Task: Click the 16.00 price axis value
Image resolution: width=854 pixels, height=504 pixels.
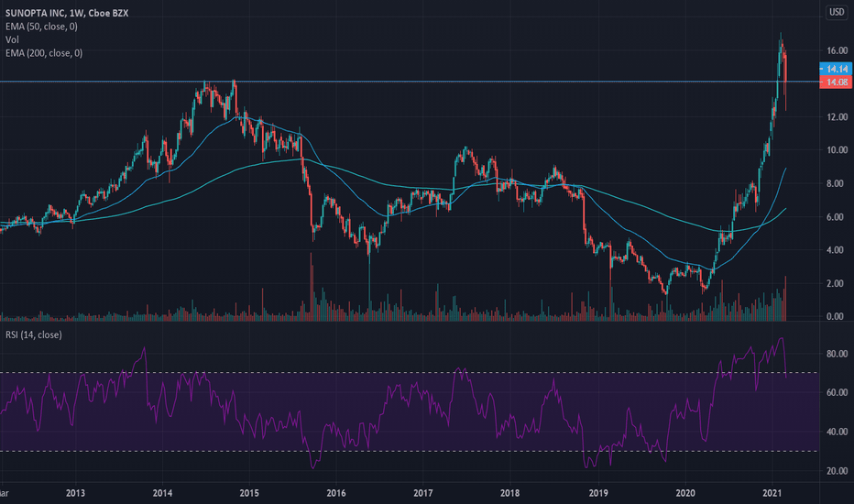Action: click(x=837, y=50)
